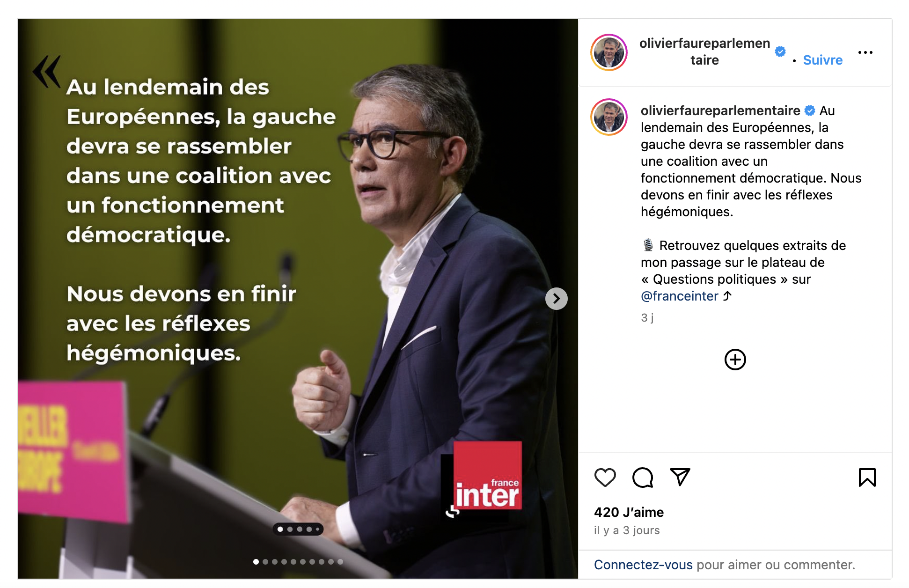Open comments with the speech bubble icon

point(643,478)
